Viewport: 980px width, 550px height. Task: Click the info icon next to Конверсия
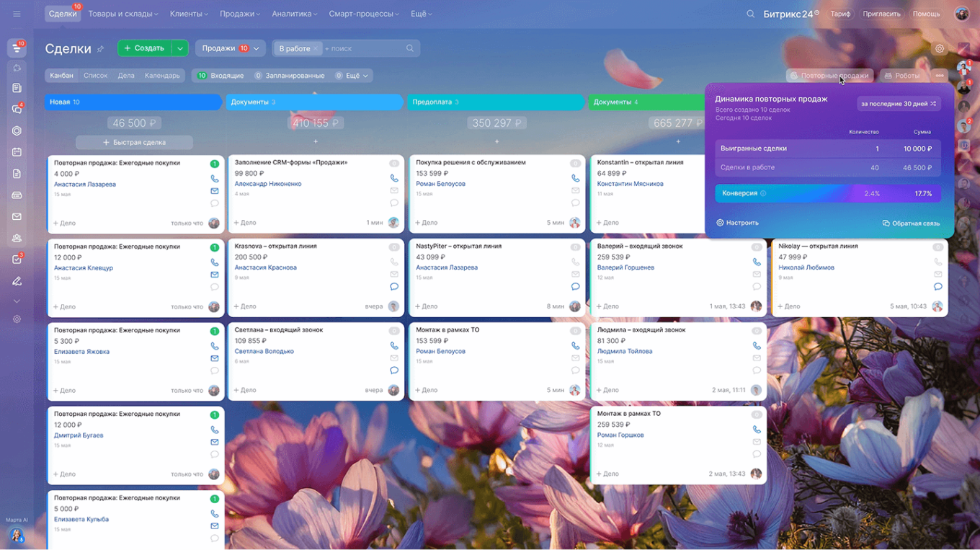(763, 194)
